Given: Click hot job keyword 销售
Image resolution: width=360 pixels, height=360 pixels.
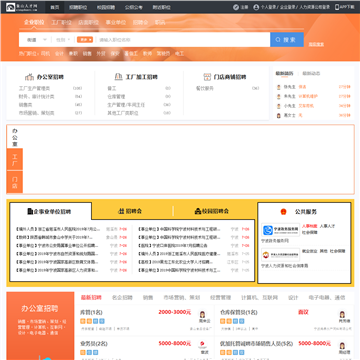Looking at the screenshot, I should [x=87, y=53].
